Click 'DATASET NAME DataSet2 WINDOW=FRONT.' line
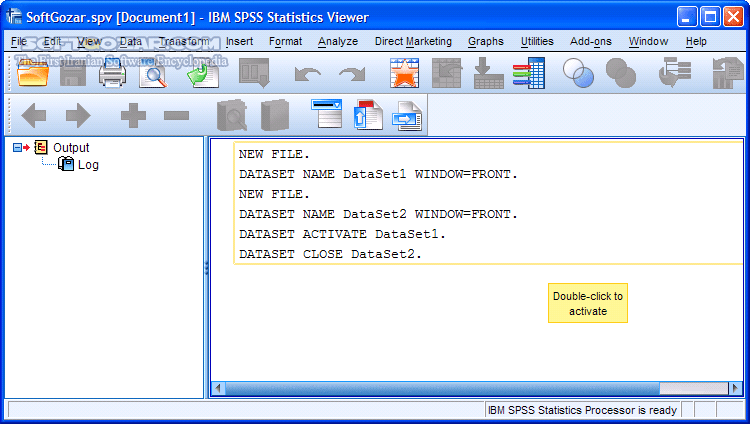Viewport: 750px width, 424px height. pos(378,214)
